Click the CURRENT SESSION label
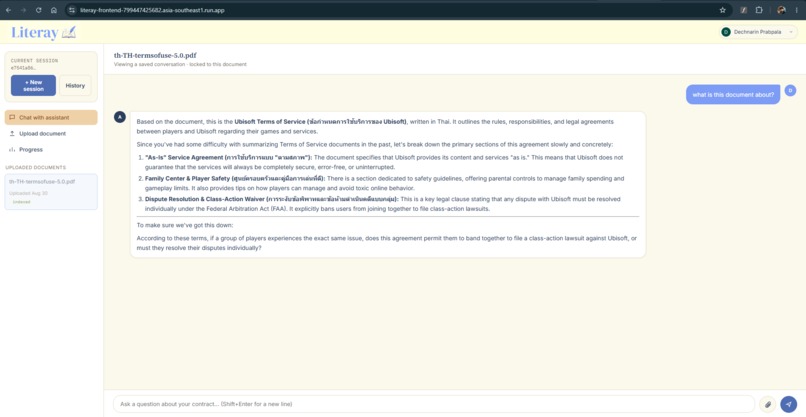The height and width of the screenshot is (417, 806). pos(34,61)
